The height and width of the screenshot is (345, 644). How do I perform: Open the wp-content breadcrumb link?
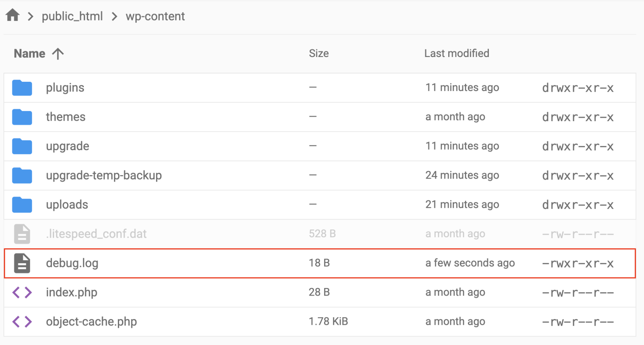coord(155,16)
